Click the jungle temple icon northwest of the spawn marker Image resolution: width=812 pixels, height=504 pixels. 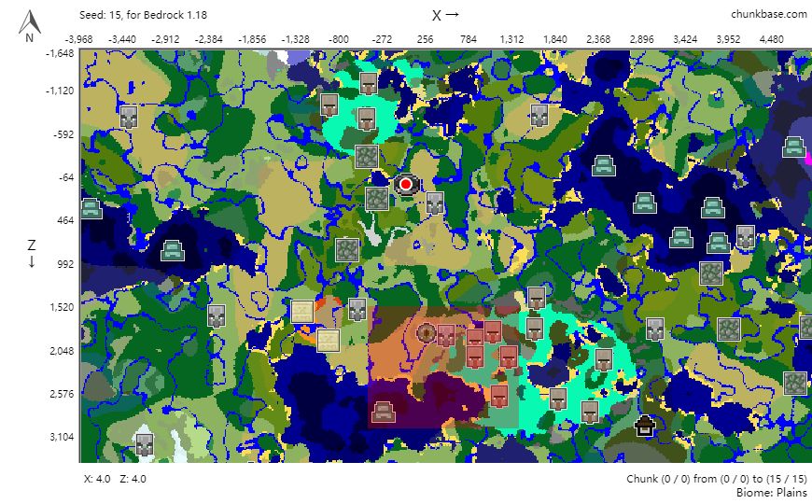tap(367, 157)
